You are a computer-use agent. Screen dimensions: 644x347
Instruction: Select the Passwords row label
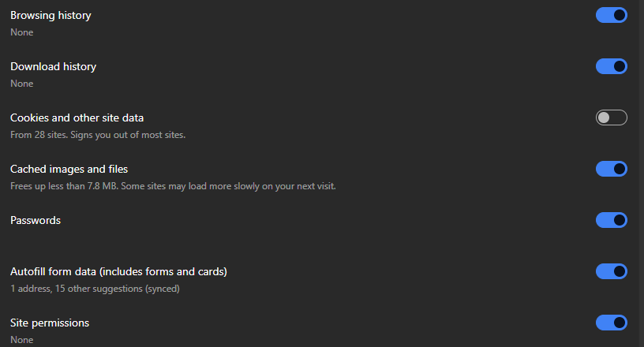coord(36,220)
